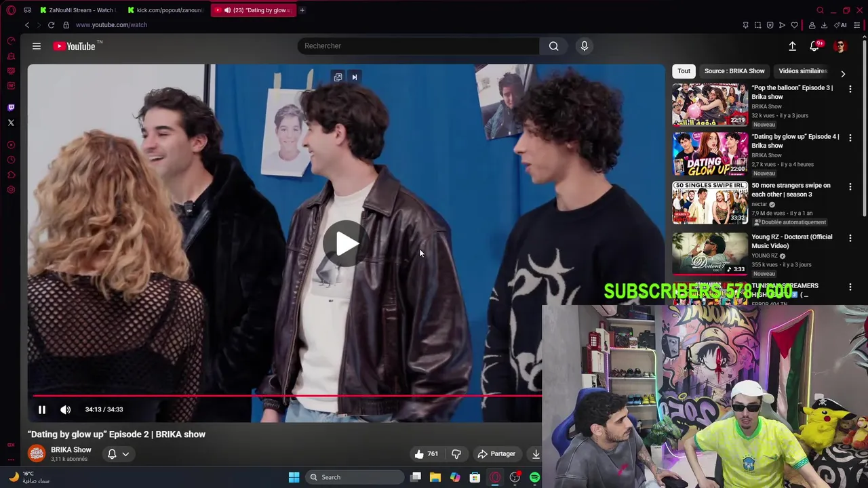868x488 pixels.
Task: Open the Opera GX main menu logo
Action: (10, 10)
